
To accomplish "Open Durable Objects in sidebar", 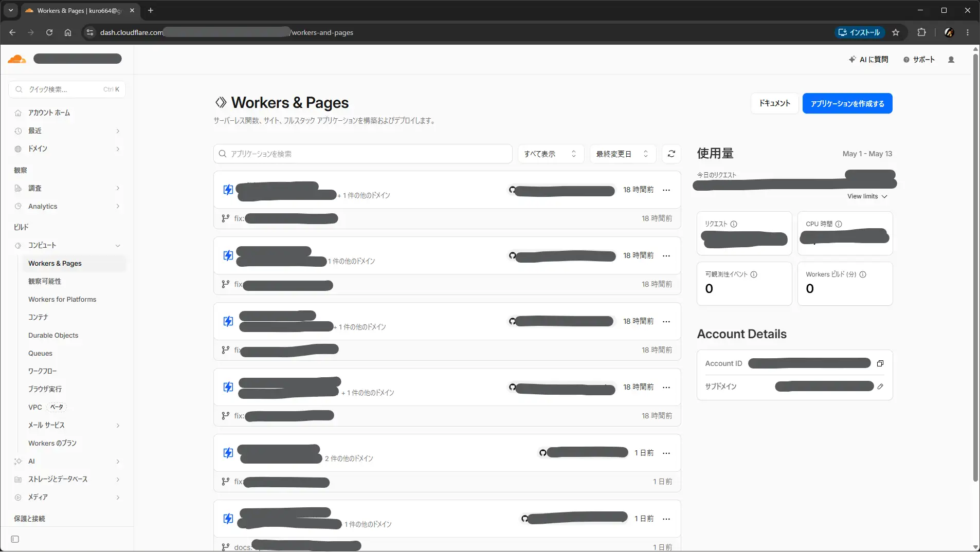I will 53,335.
